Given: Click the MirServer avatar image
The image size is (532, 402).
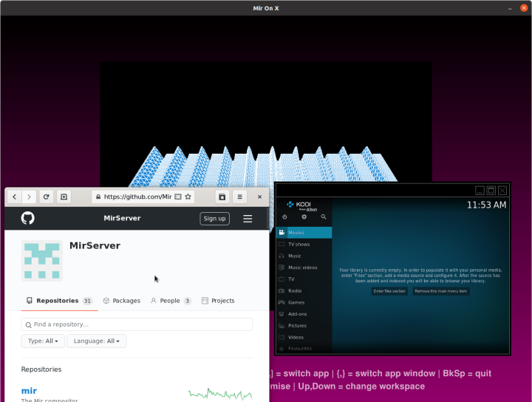Looking at the screenshot, I should 41,261.
